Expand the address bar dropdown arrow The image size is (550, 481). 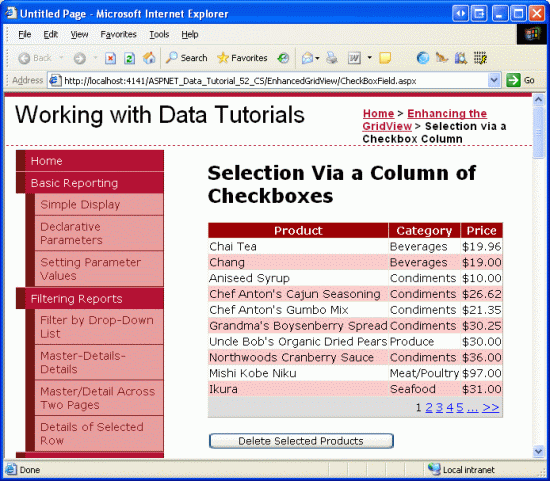(494, 81)
